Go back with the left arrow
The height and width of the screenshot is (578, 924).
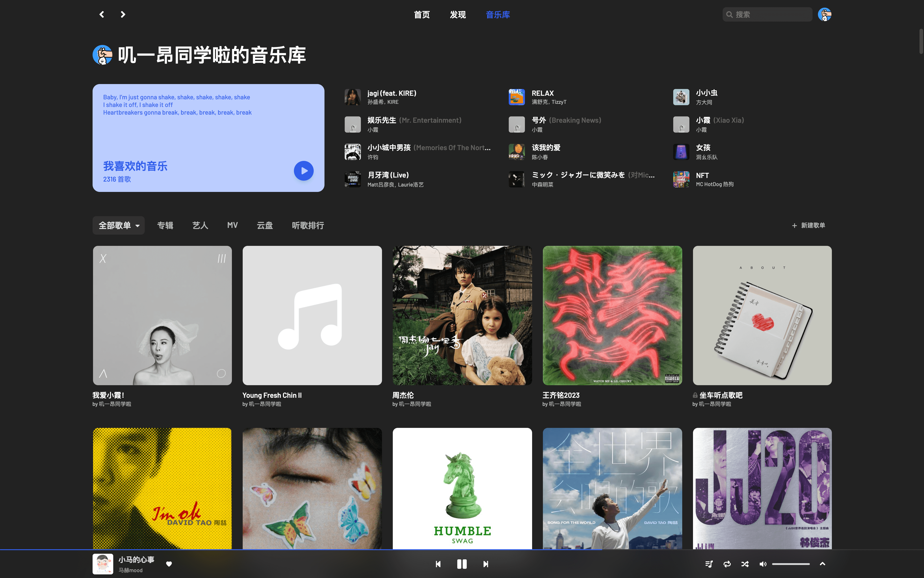(102, 15)
